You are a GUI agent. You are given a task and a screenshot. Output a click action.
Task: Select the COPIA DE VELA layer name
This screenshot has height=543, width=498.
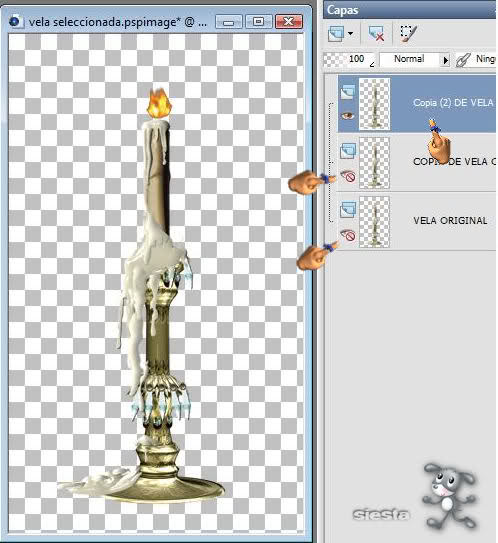454,162
